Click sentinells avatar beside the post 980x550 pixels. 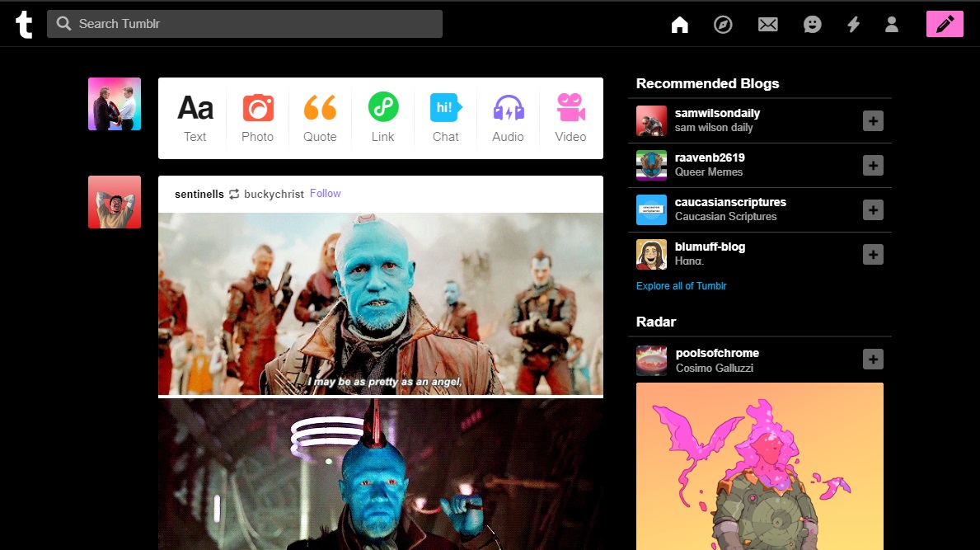coord(115,202)
